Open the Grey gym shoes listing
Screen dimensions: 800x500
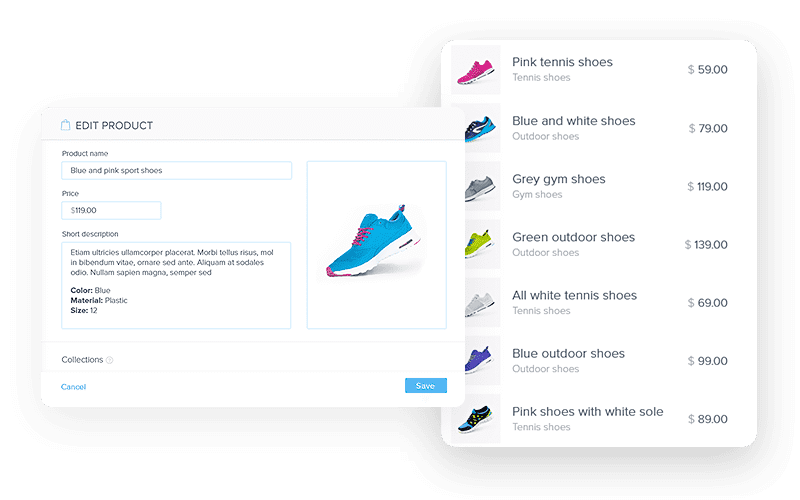[x=559, y=179]
